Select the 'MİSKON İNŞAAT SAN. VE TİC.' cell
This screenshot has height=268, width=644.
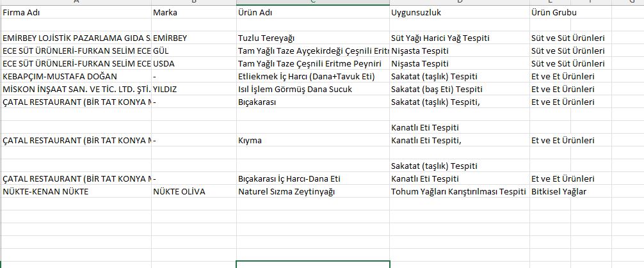(x=76, y=89)
